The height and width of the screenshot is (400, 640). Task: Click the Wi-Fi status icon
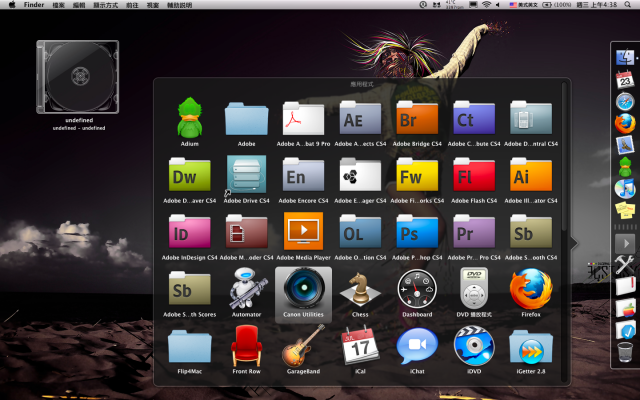tap(486, 4)
